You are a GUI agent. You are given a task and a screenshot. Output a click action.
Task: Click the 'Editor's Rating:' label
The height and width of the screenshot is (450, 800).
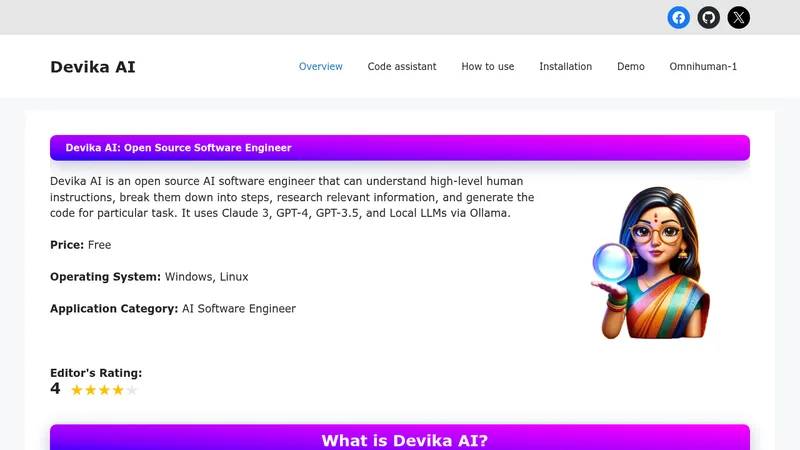tap(96, 373)
